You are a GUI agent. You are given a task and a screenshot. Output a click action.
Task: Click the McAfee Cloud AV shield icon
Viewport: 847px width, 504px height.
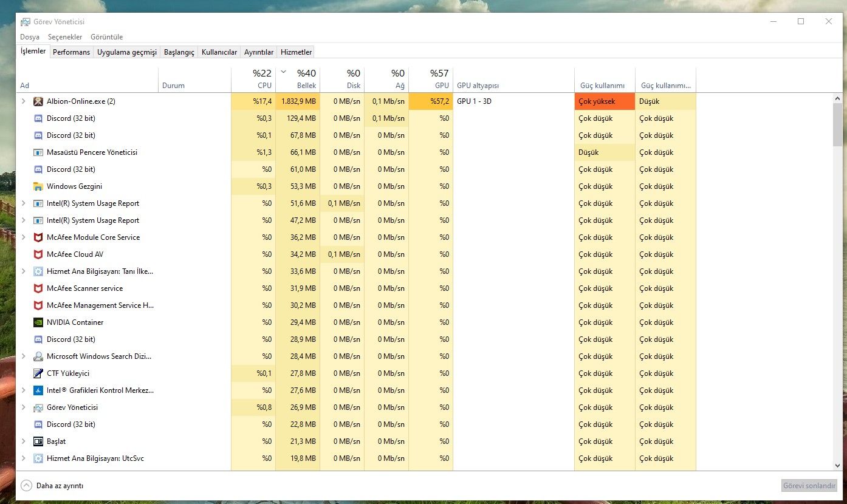click(x=38, y=254)
